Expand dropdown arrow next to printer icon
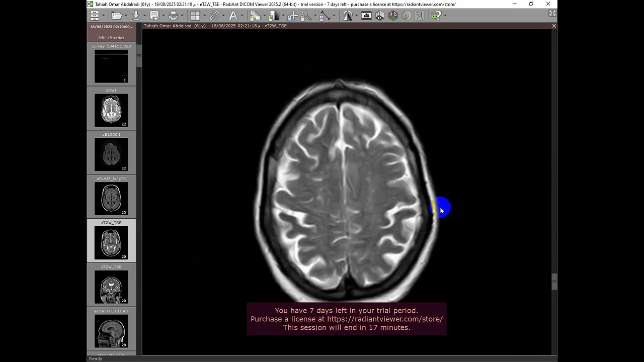 [183, 16]
